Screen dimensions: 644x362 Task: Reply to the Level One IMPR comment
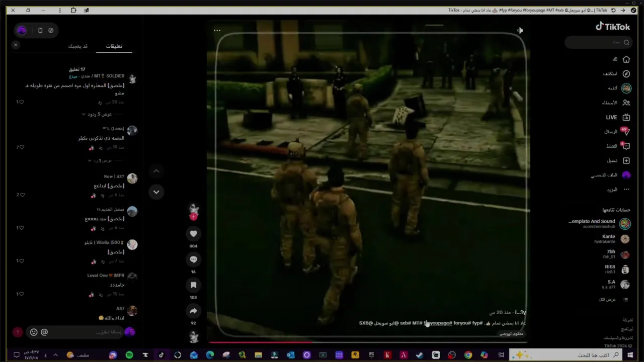tap(100, 294)
